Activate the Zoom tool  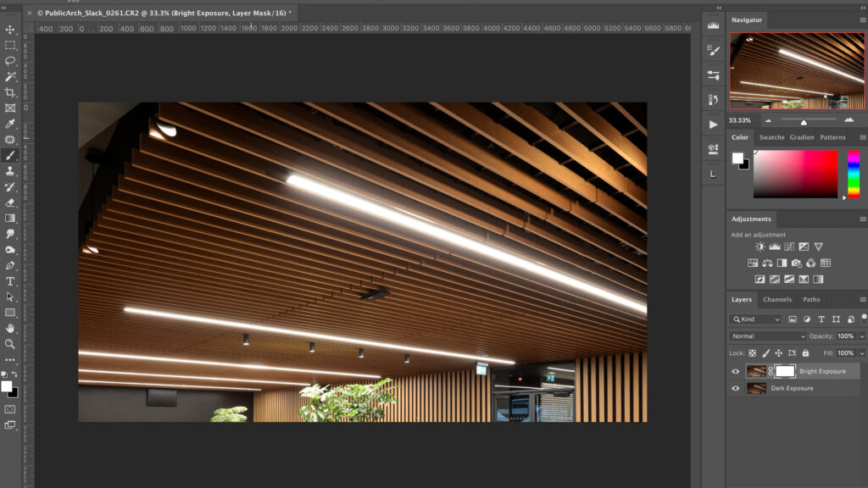click(10, 344)
